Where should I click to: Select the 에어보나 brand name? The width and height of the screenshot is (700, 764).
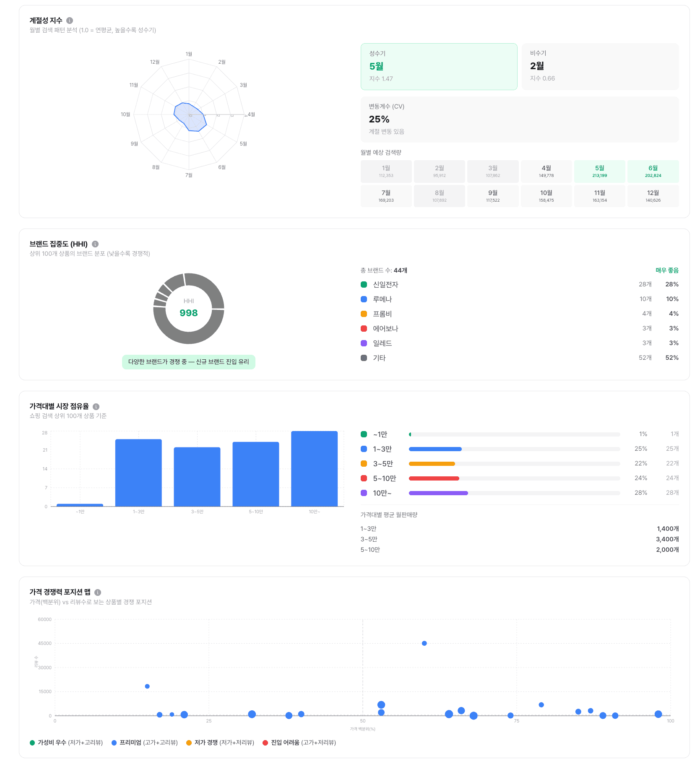pos(385,329)
